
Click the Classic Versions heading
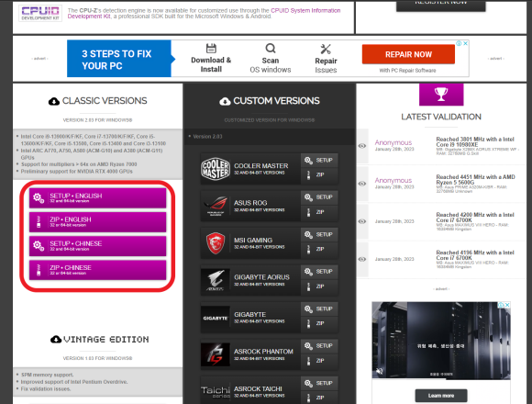pos(105,101)
